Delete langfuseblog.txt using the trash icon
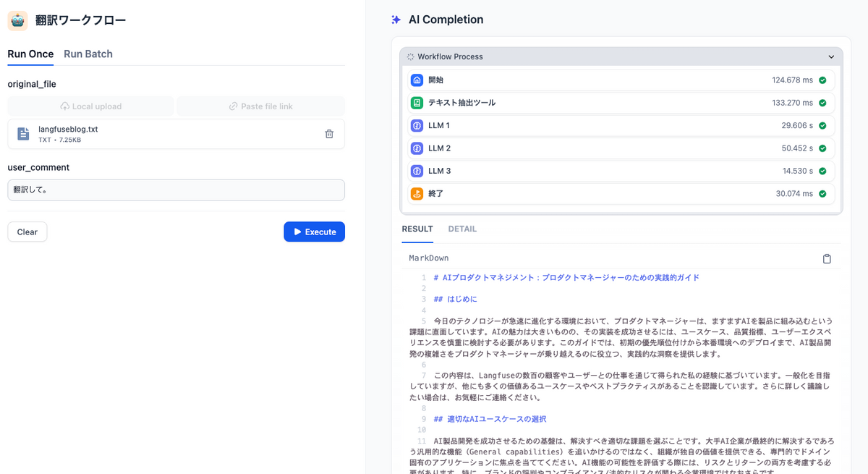 (329, 133)
